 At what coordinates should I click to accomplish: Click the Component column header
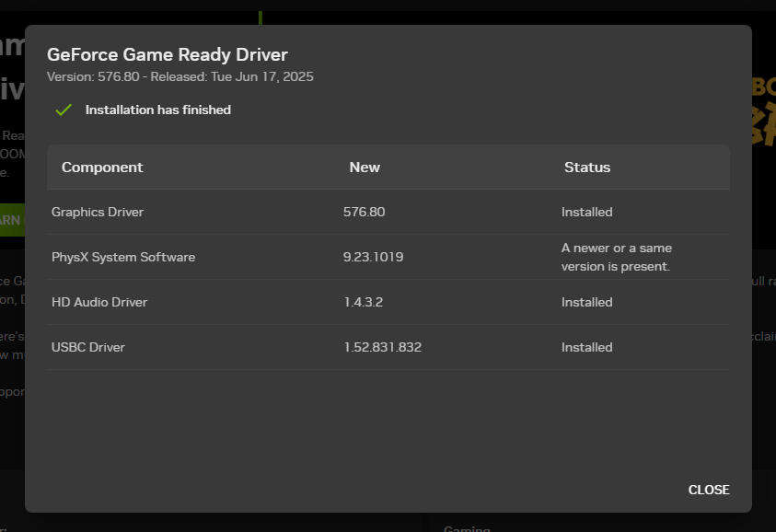pyautogui.click(x=102, y=167)
